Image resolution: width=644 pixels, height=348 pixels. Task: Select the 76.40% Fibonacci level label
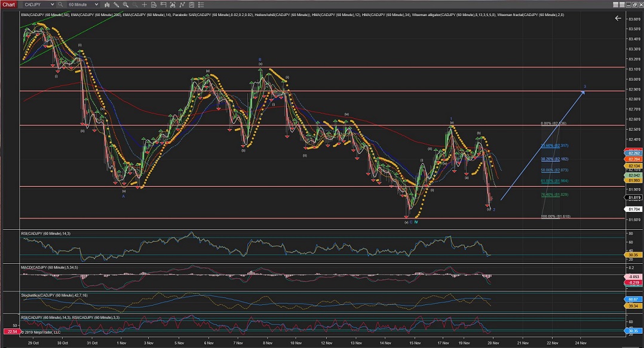click(x=554, y=195)
